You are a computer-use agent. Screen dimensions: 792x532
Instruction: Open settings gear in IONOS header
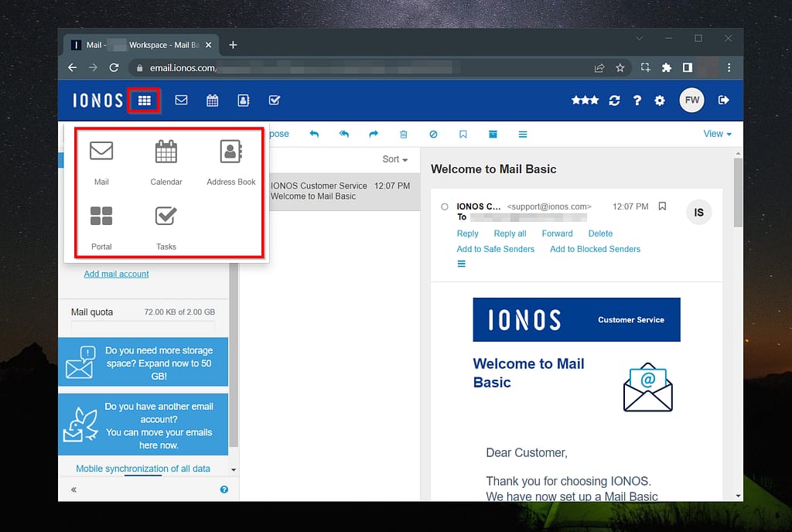click(660, 101)
